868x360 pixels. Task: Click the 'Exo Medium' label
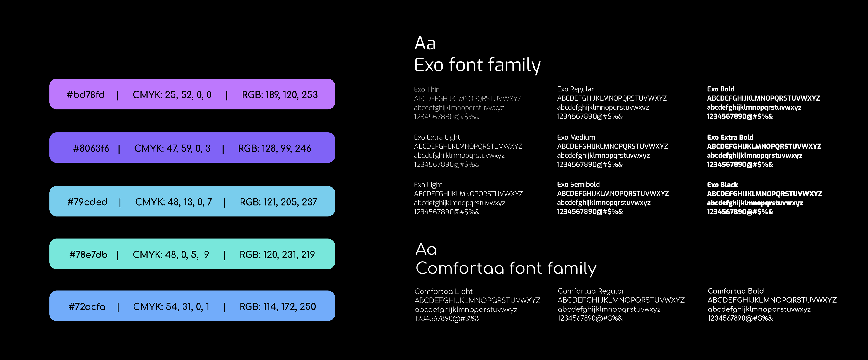pyautogui.click(x=576, y=137)
